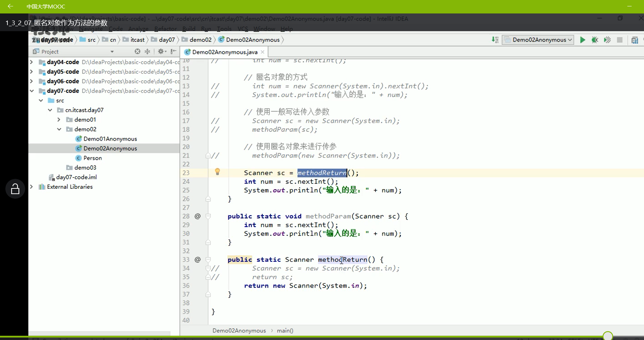Screen dimensions: 644x340
Task: Click the lock icon on the left edge
Action: [x=15, y=189]
